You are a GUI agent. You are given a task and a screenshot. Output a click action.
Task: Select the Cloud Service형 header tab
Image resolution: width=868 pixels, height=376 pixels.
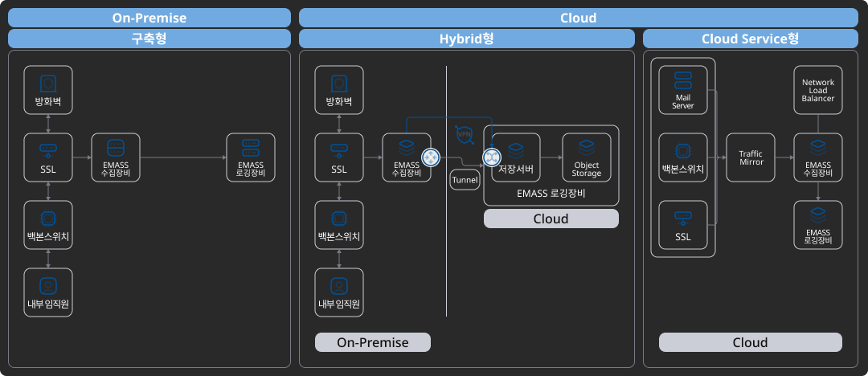click(x=750, y=39)
